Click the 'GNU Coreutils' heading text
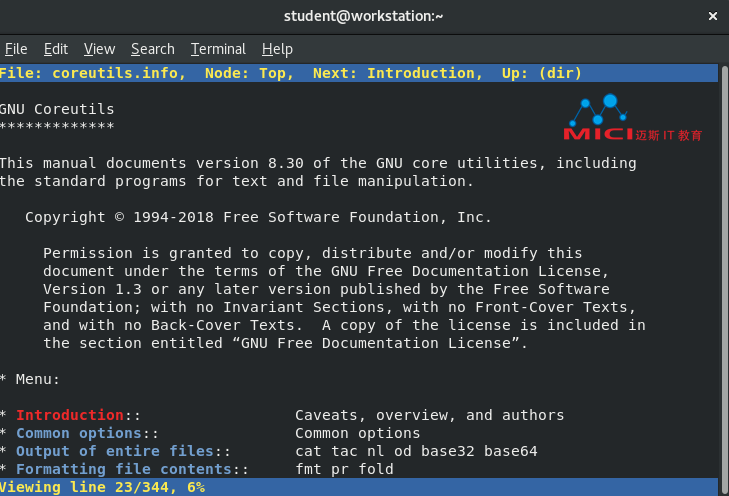Screen dimensions: 729x496 pyautogui.click(x=57, y=109)
